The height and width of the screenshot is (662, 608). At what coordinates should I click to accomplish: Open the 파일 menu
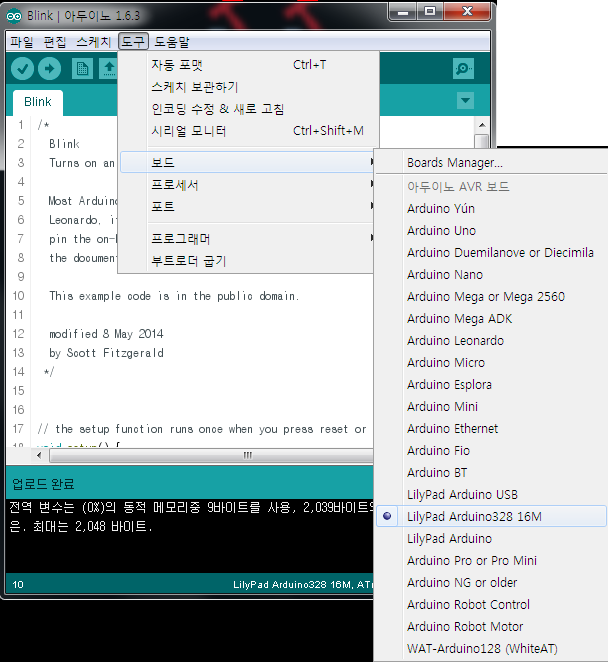22,42
